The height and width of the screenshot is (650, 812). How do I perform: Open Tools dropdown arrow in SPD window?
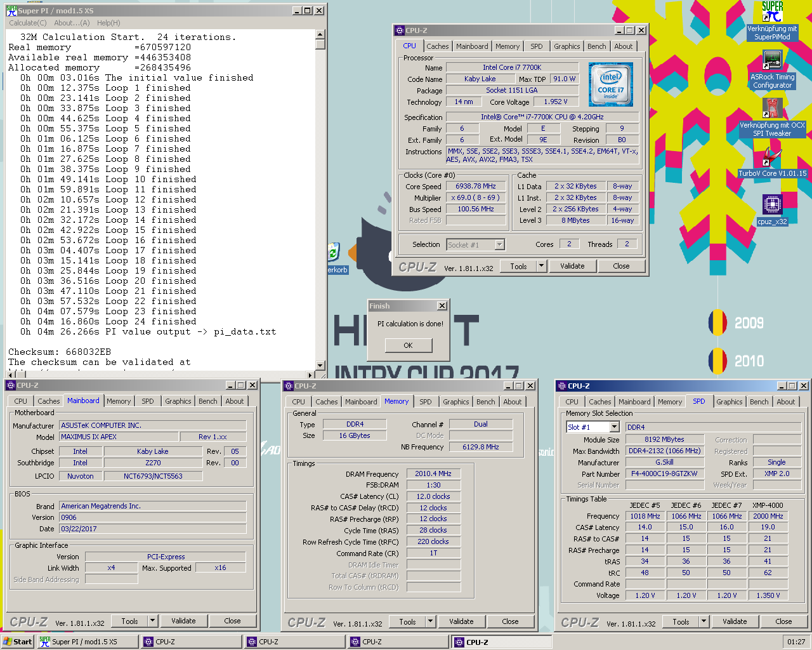tap(704, 621)
